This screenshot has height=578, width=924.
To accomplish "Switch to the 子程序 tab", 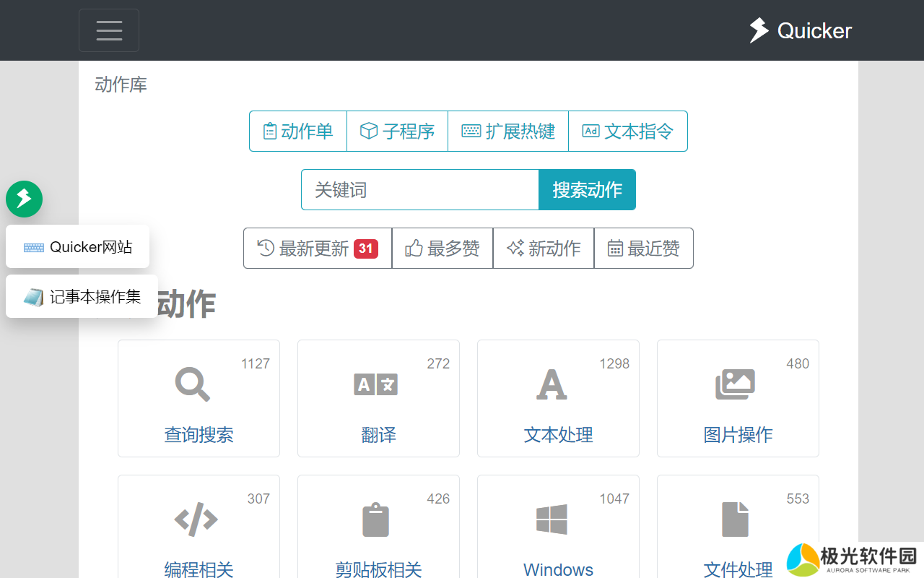I will pyautogui.click(x=397, y=131).
